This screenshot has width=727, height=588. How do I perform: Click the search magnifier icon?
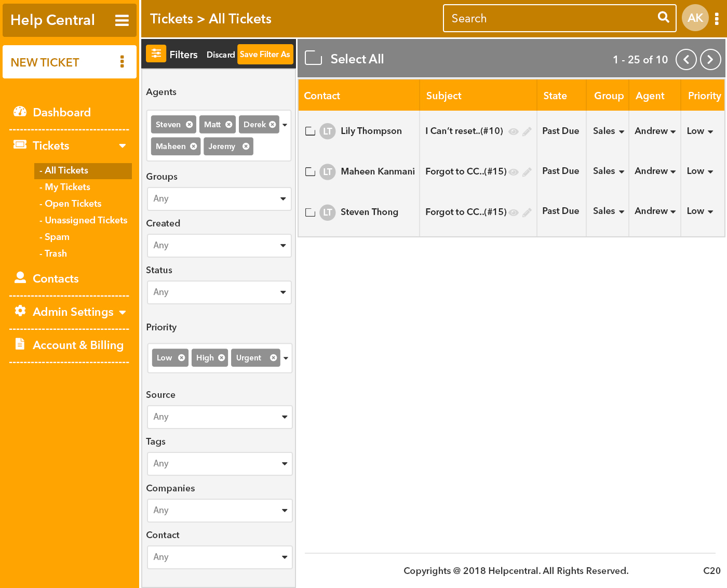[663, 17]
